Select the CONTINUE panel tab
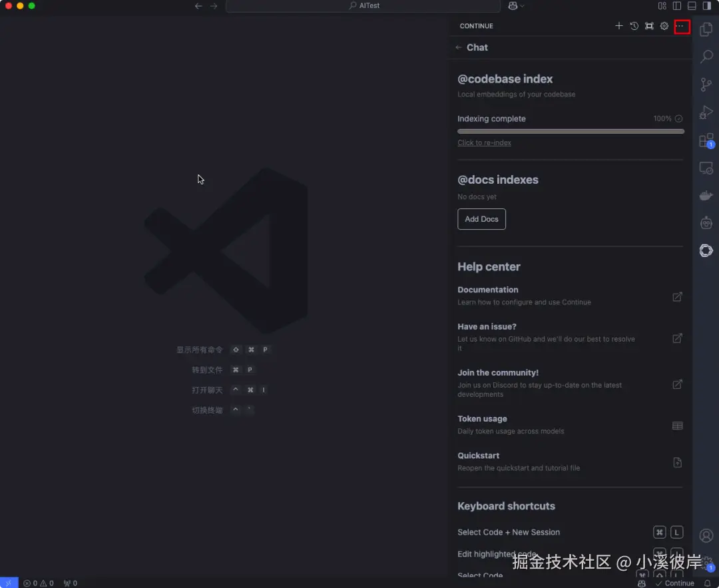The image size is (719, 588). click(476, 26)
